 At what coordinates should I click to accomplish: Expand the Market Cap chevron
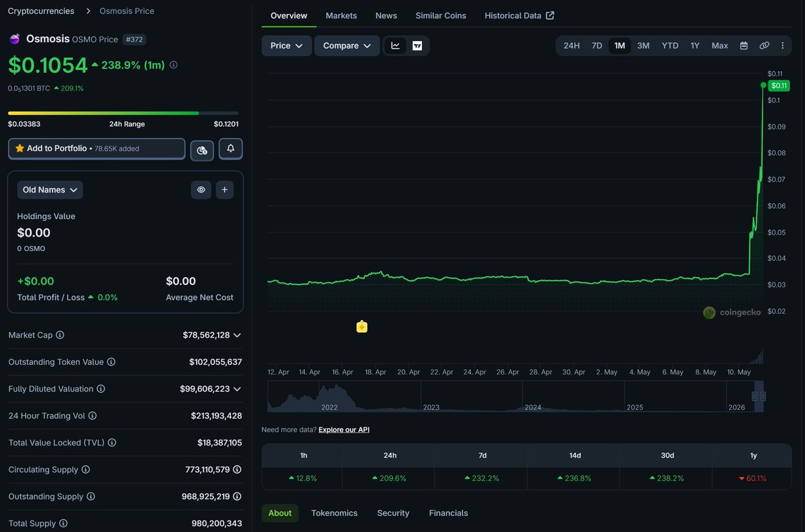pos(237,335)
